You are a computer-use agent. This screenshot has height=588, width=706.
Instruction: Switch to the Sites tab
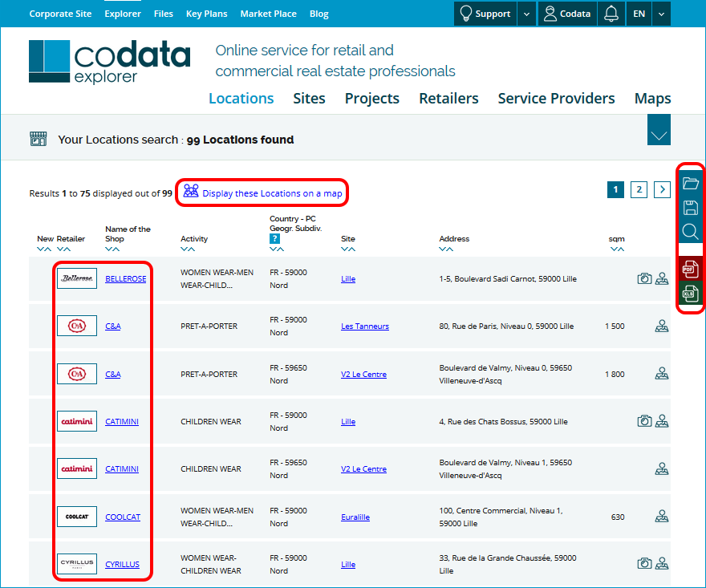(x=309, y=98)
